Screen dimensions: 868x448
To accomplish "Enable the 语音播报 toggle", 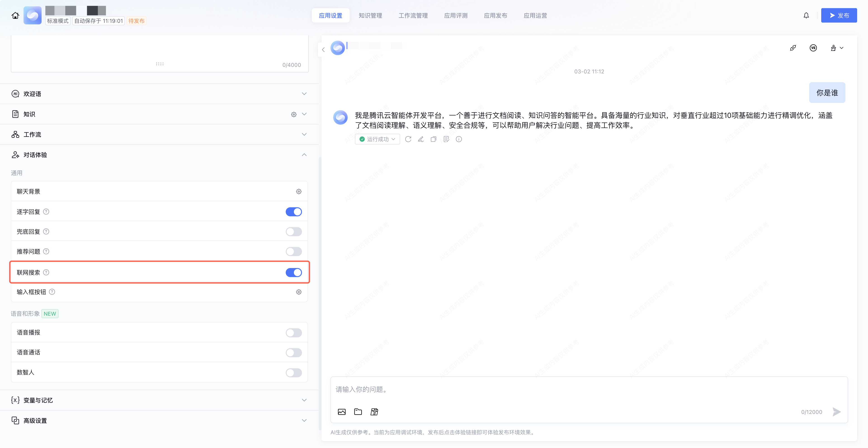I will point(293,333).
